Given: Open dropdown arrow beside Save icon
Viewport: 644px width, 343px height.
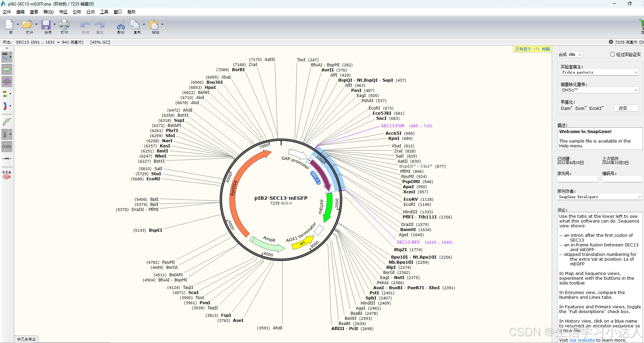Looking at the screenshot, I should [54, 24].
